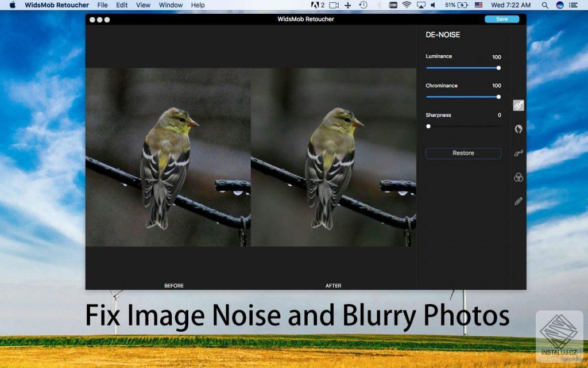
Task: Open the Edit menu
Action: pos(122,5)
